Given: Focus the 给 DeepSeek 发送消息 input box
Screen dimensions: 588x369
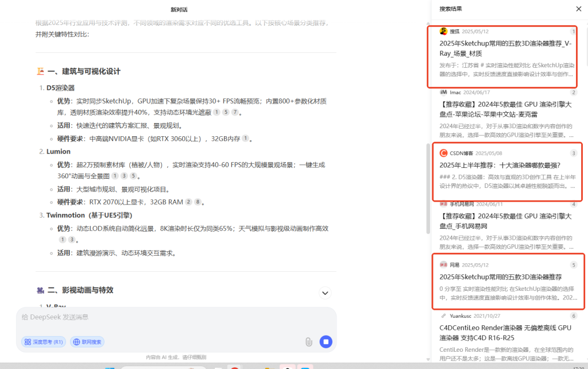Looking at the screenshot, I should [176, 317].
